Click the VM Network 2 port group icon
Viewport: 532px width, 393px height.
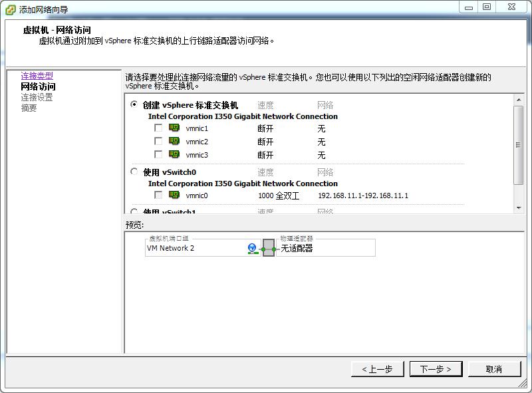(253, 249)
